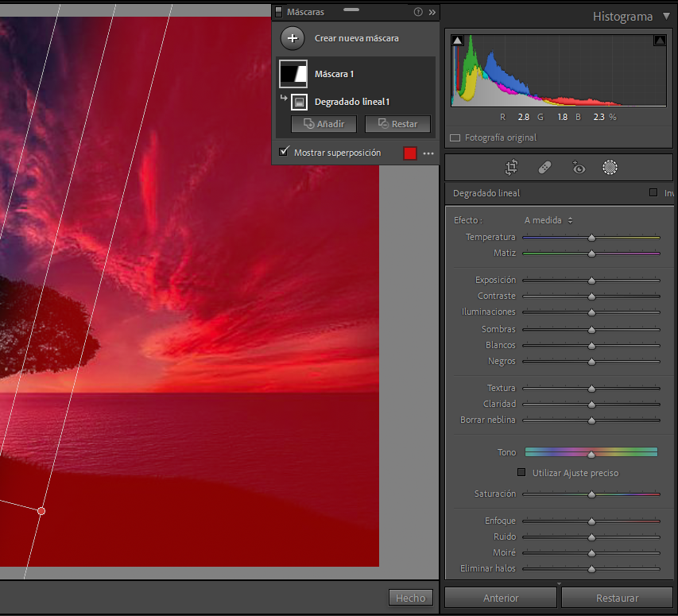Click the Contraste slider handle
This screenshot has height=616, width=678.
(x=591, y=296)
